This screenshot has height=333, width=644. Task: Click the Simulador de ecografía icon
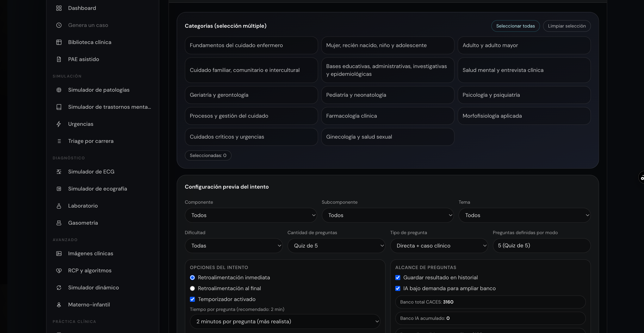click(59, 189)
